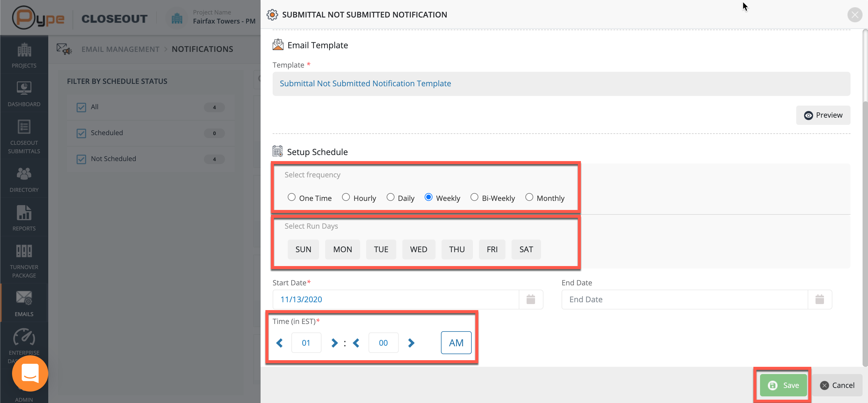Open the Directory people icon
868x403 pixels.
pyautogui.click(x=24, y=174)
